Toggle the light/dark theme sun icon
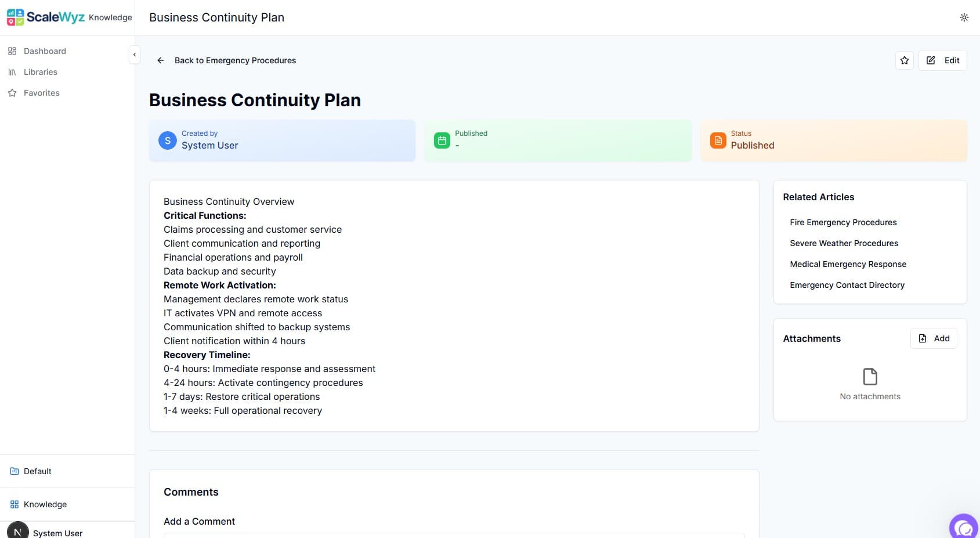The image size is (980, 538). pos(964,17)
